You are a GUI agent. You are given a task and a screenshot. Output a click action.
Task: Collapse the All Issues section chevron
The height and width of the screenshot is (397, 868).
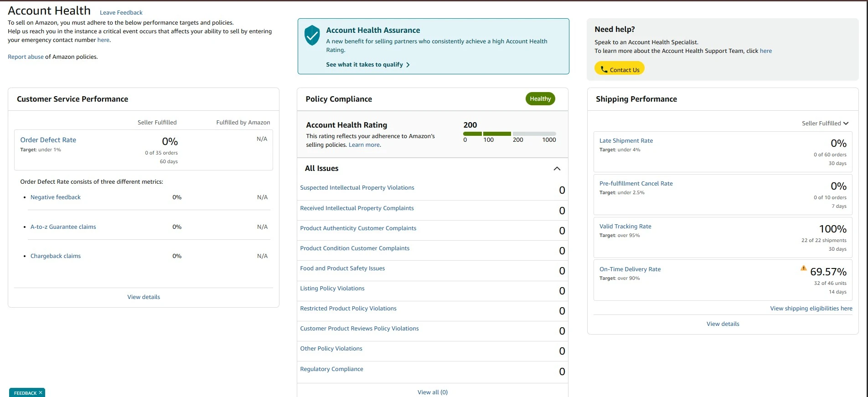click(x=557, y=169)
